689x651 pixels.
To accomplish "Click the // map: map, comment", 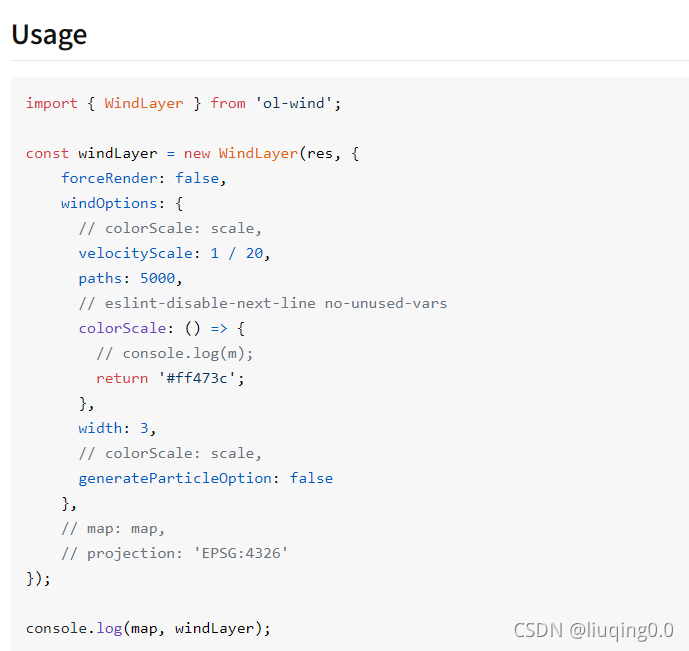I will [x=113, y=528].
